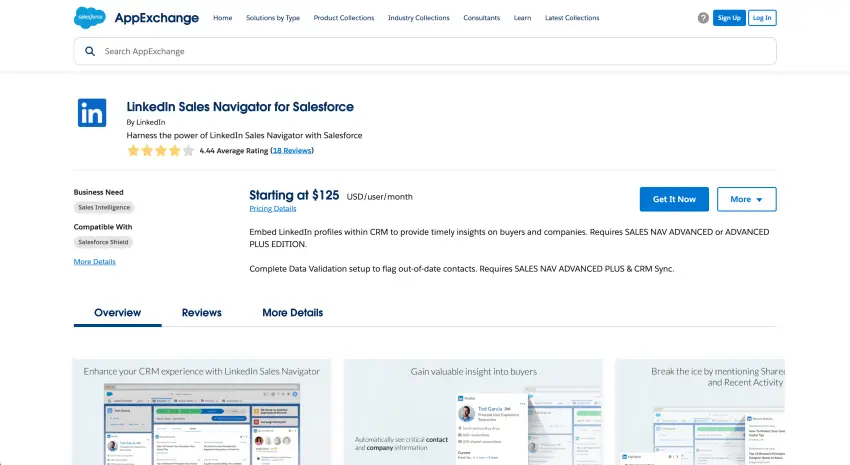Open the 18 Reviews link
The height and width of the screenshot is (465, 850).
click(292, 151)
